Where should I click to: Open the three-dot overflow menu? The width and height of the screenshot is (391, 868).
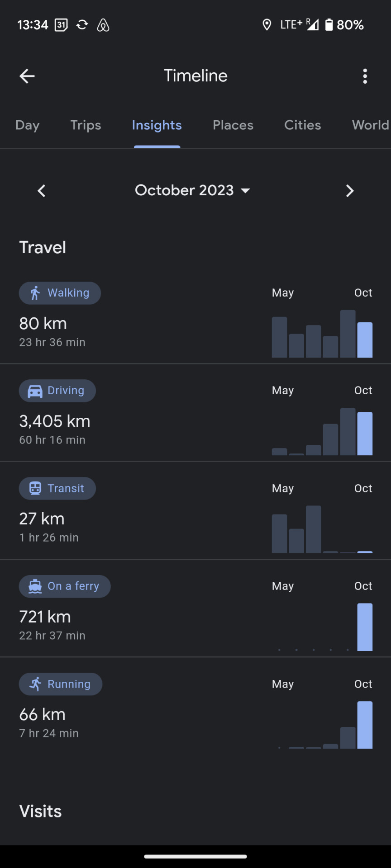[365, 76]
